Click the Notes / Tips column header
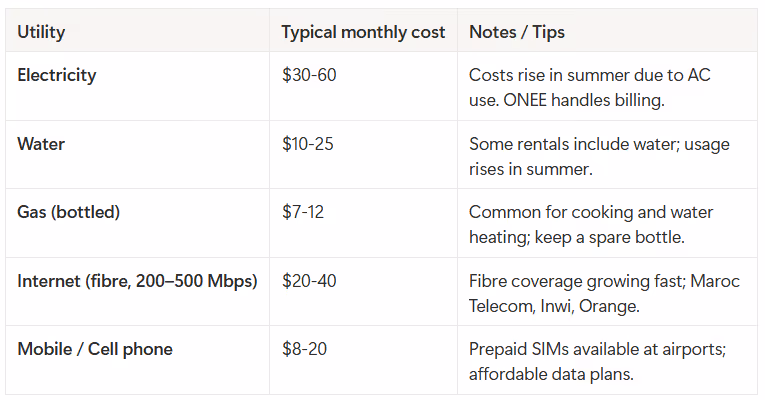The height and width of the screenshot is (400, 765). coord(517,32)
